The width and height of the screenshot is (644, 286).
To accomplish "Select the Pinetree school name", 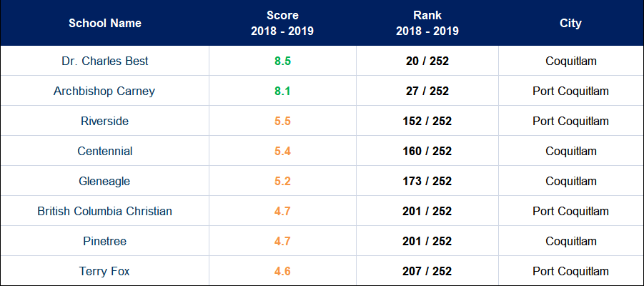I will [105, 241].
